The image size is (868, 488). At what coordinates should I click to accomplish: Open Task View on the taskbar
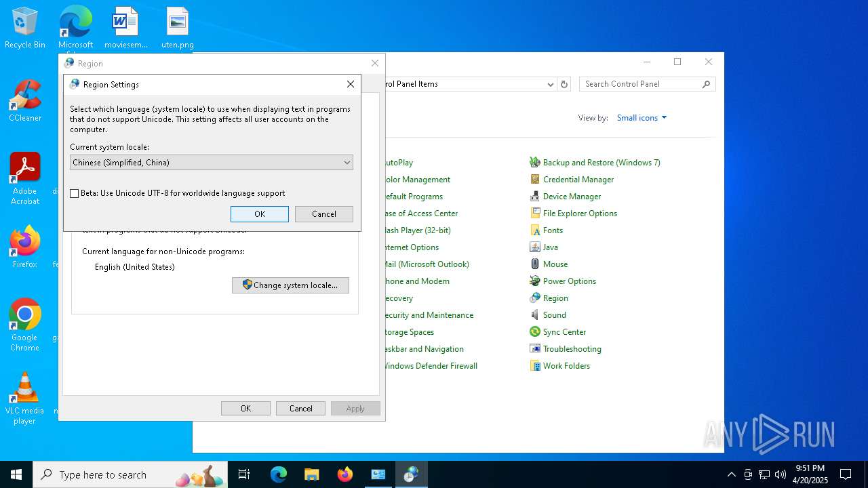point(244,474)
